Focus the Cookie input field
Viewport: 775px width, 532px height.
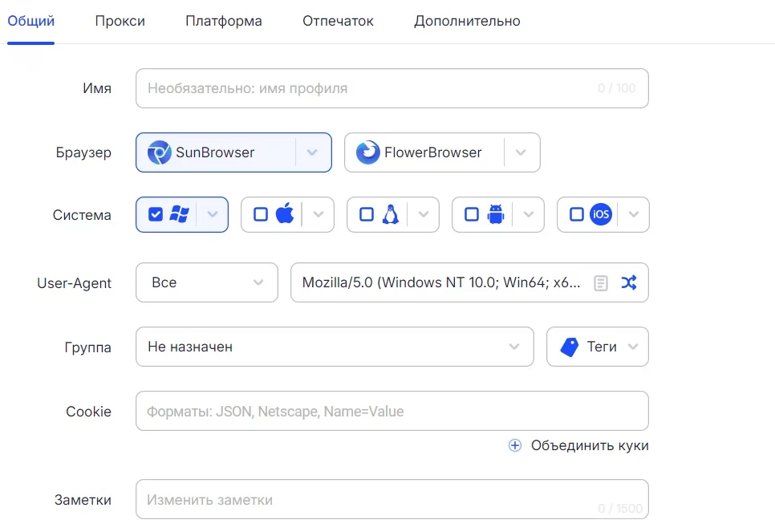tap(392, 411)
